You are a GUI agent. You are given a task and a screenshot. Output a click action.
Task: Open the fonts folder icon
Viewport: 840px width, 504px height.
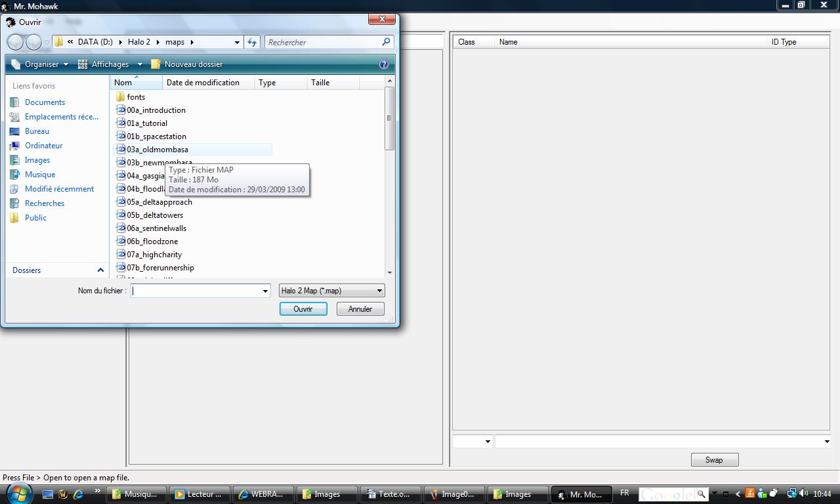(x=120, y=97)
